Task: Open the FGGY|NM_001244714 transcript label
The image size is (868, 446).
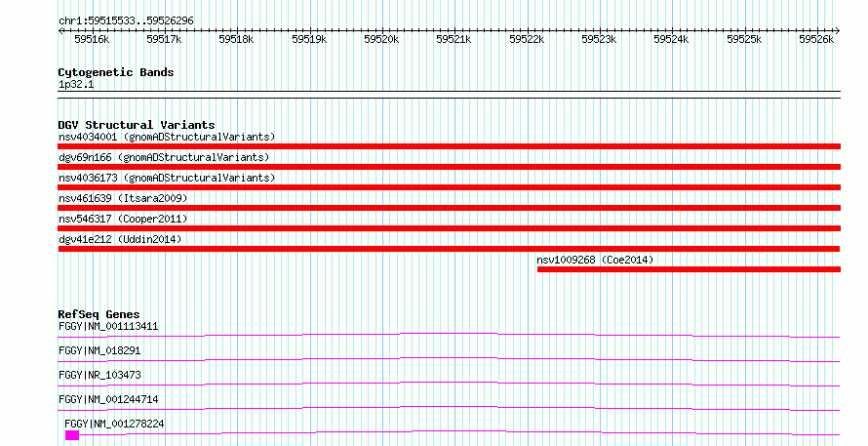Action: click(x=108, y=399)
